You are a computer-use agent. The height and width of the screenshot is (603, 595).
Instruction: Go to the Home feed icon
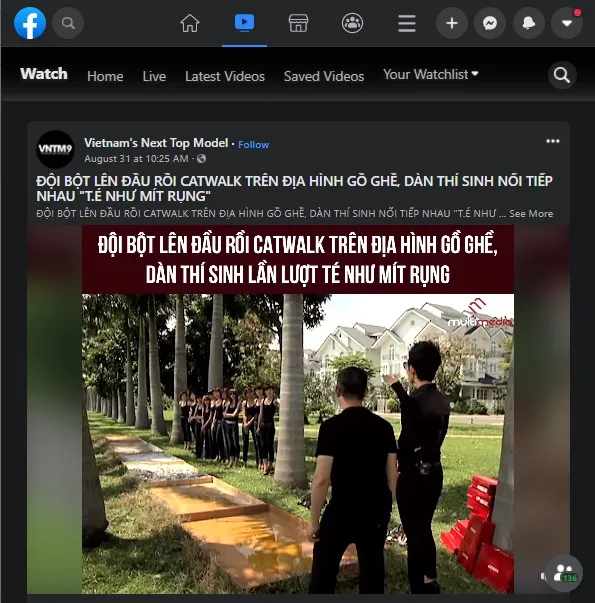coord(190,23)
